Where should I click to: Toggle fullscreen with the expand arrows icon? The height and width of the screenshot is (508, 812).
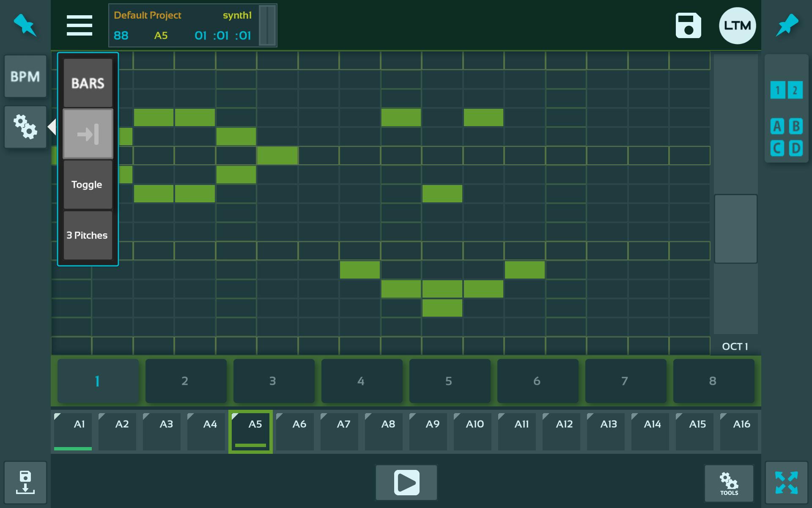click(x=787, y=482)
